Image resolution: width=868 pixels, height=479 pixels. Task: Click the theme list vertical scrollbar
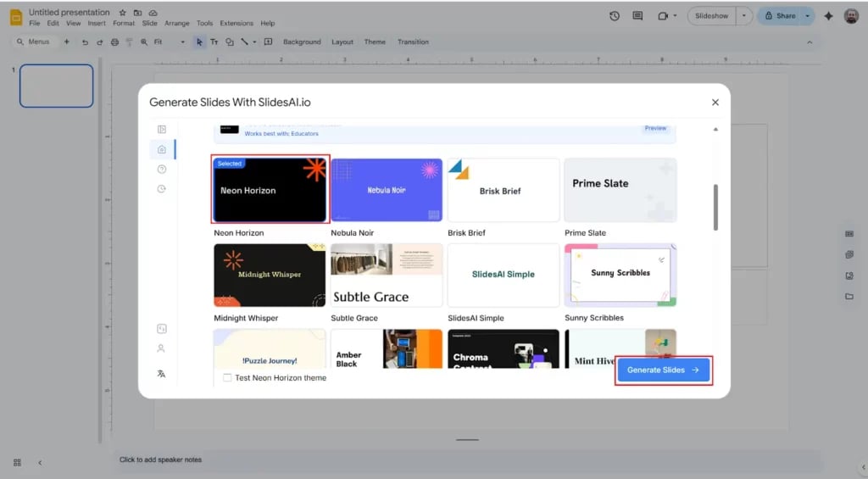(x=716, y=208)
